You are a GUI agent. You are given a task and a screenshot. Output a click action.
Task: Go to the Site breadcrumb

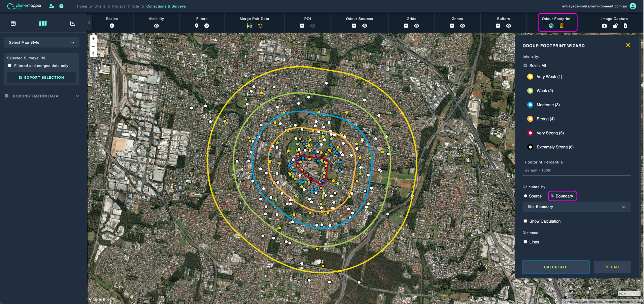coord(136,6)
